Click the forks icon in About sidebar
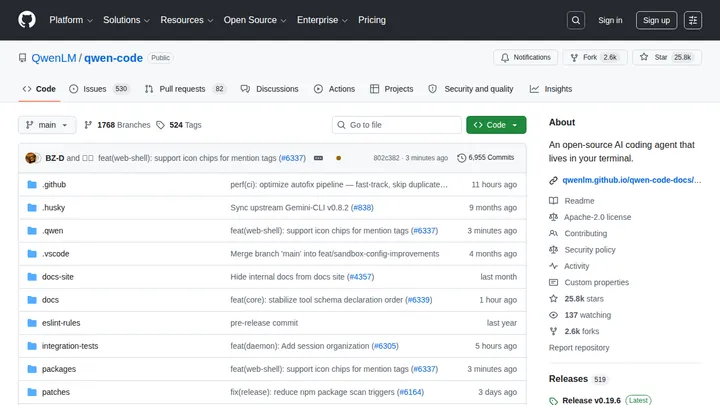Screen dimensions: 720x405 click(x=553, y=331)
